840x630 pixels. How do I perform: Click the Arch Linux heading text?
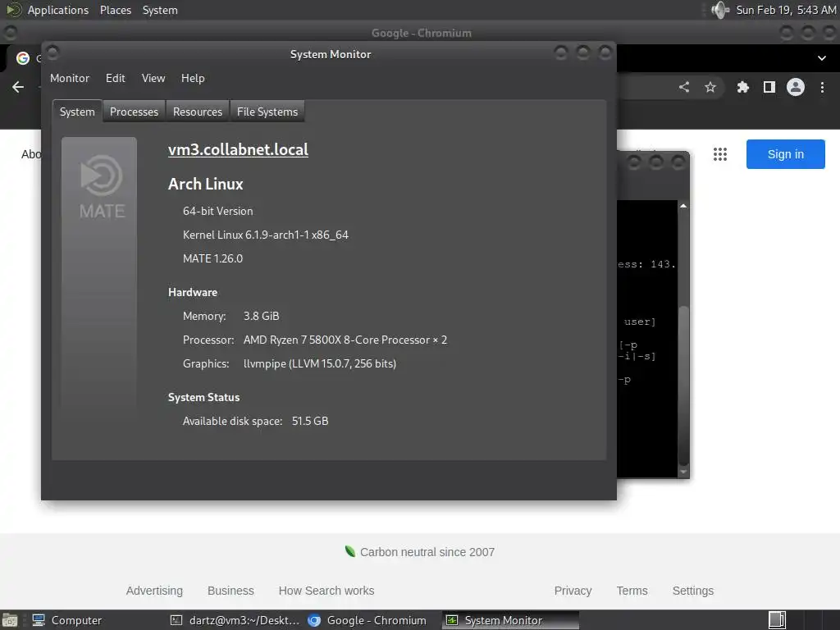point(206,184)
